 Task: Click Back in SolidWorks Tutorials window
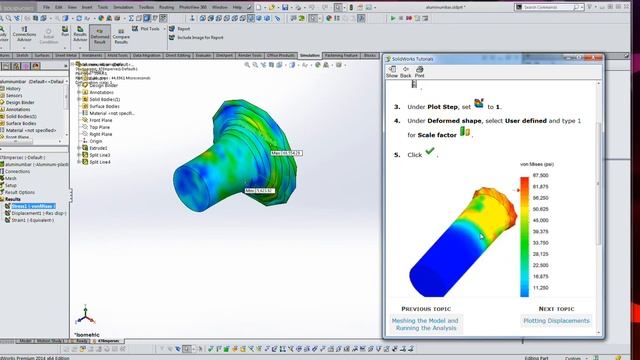click(405, 72)
